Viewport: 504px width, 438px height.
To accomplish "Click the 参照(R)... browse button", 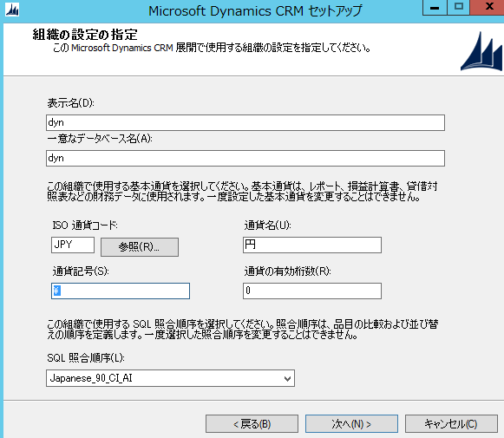I will pyautogui.click(x=140, y=247).
